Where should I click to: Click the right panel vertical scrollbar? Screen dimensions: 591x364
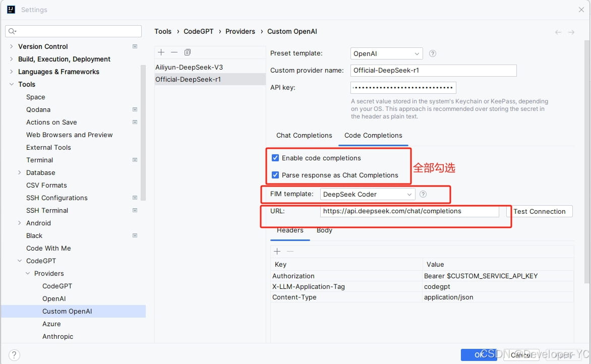[587, 162]
